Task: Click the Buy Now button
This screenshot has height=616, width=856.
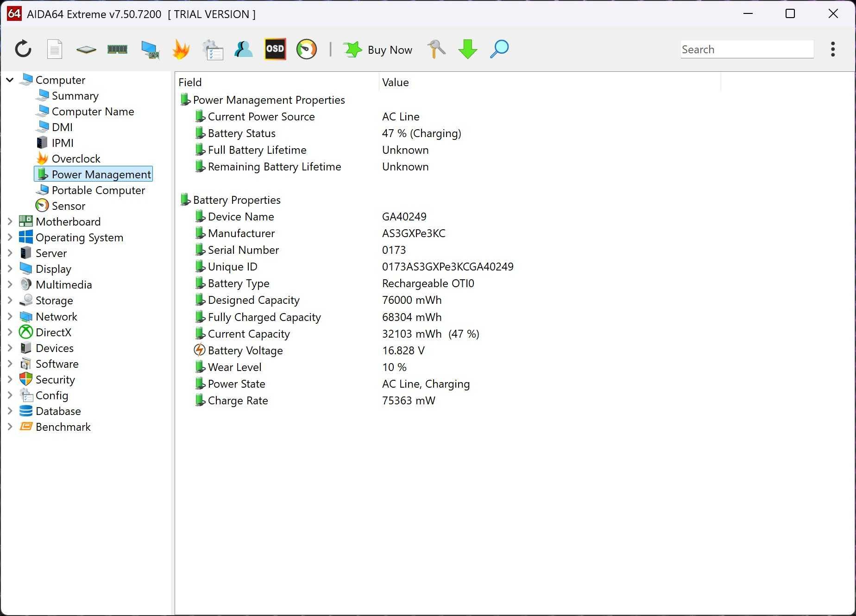Action: [378, 50]
